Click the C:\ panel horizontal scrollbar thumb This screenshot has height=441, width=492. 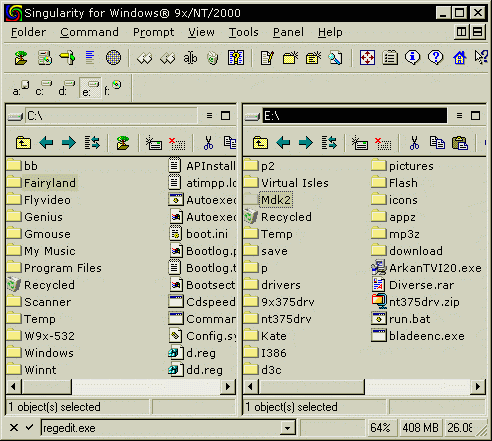46,387
